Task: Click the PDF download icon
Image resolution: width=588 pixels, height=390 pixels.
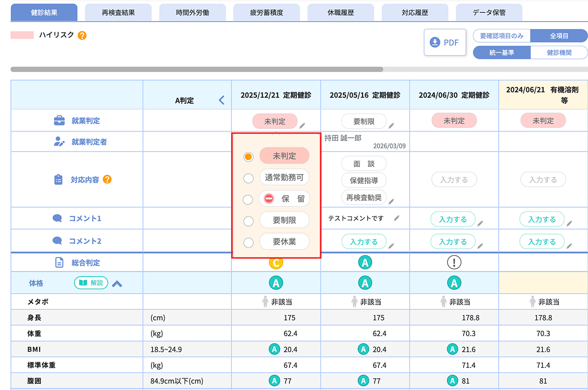Action: point(435,43)
